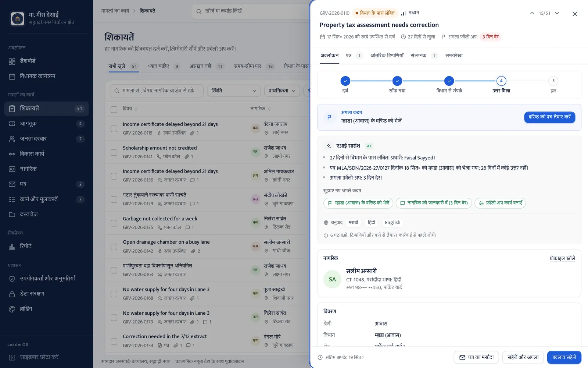Viewport: 588px width, 368px height.
Task: Switch to the समयरेखा tab
Action: [x=454, y=56]
